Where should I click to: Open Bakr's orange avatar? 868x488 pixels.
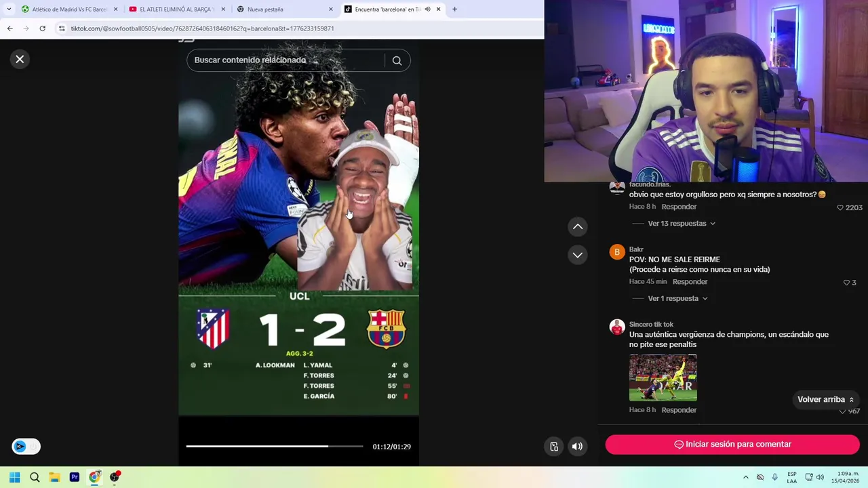click(x=616, y=252)
